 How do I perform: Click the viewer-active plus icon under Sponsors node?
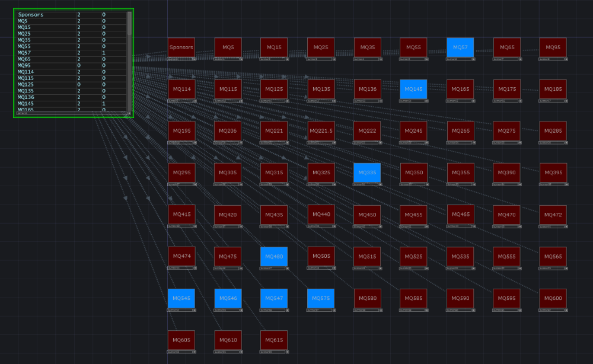click(x=193, y=59)
